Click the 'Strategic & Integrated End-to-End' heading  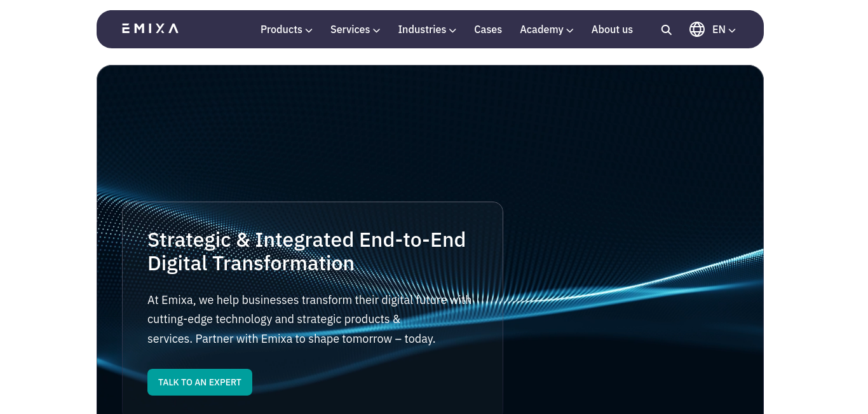(x=307, y=251)
